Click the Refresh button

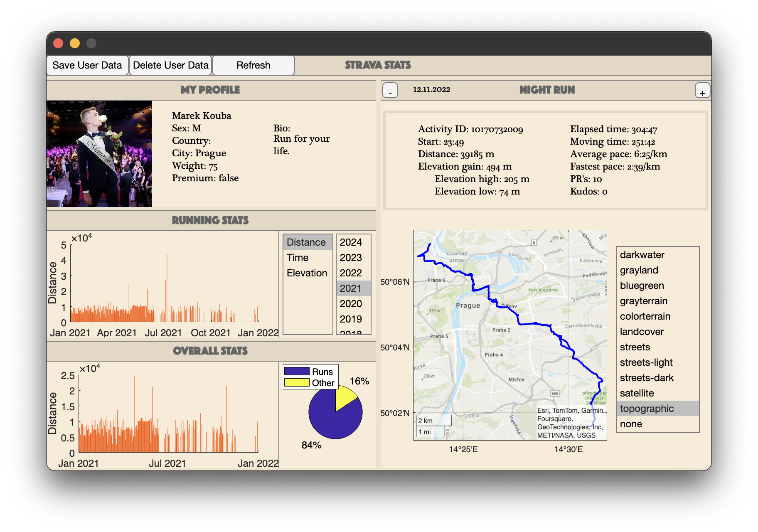coord(253,65)
